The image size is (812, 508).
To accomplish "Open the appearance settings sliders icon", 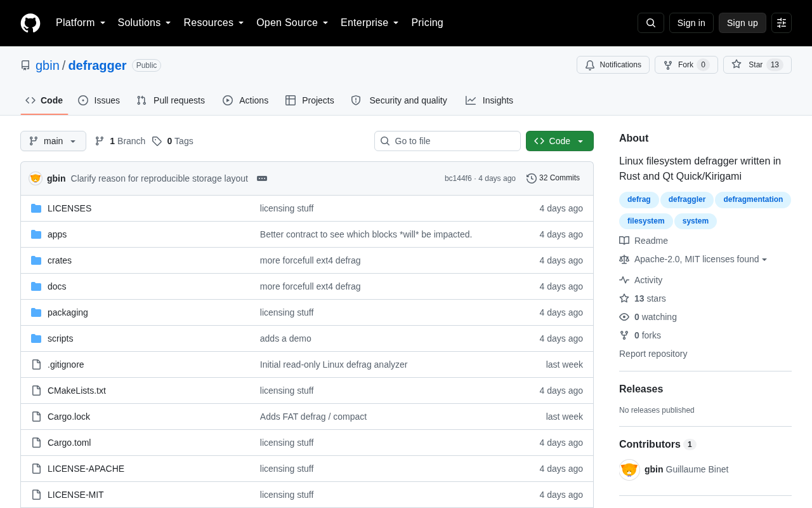I will tap(782, 23).
